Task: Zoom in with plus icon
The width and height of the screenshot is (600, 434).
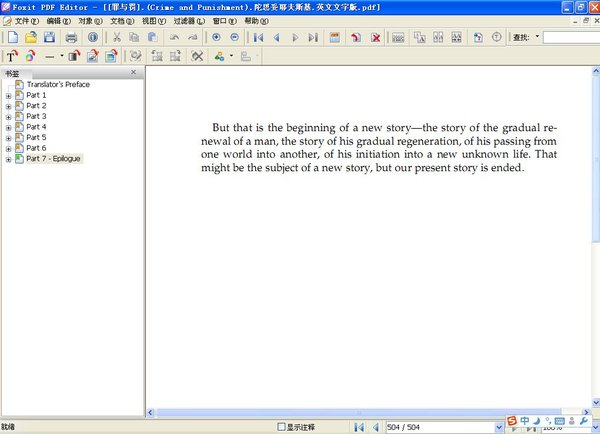Action: coord(216,37)
